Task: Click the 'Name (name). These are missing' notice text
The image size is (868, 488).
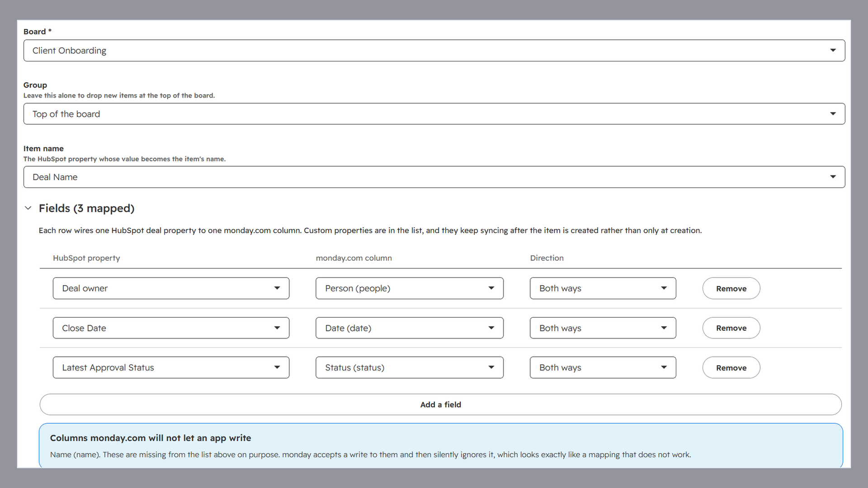Action: coord(370,455)
